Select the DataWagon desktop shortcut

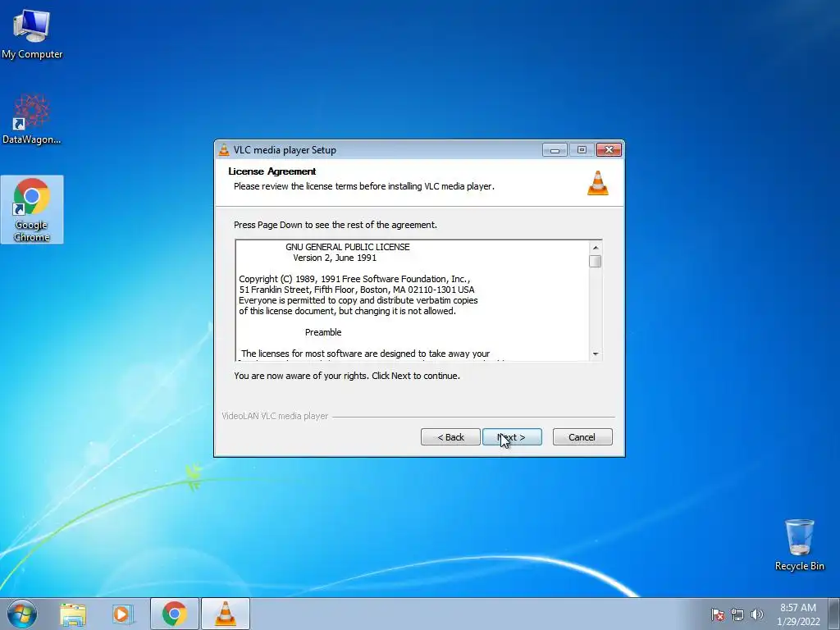click(x=32, y=120)
